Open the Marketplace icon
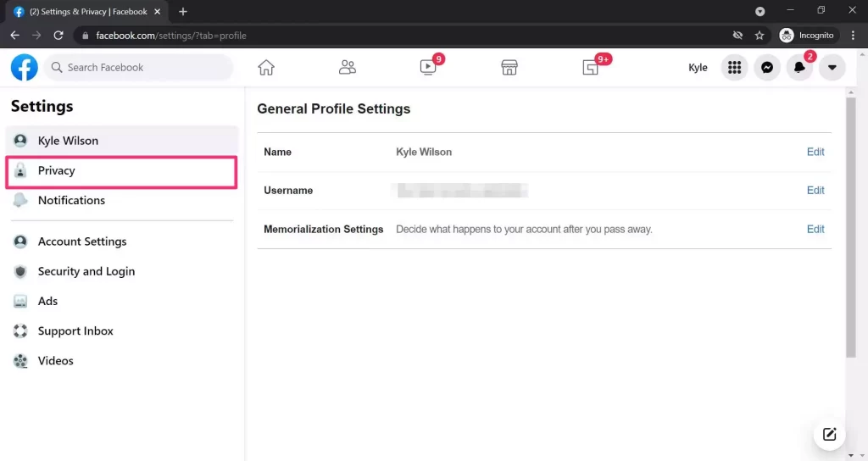This screenshot has height=461, width=868. (509, 68)
